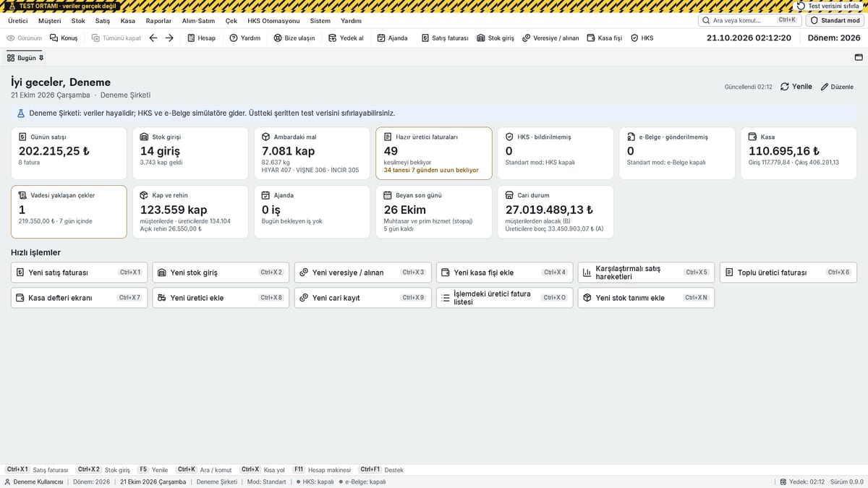
Task: Click Hesap makinesi in the shortcut bar
Action: click(x=329, y=470)
